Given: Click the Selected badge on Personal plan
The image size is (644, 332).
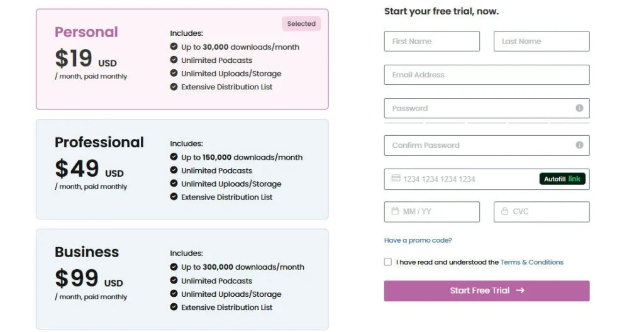Looking at the screenshot, I should click(301, 24).
